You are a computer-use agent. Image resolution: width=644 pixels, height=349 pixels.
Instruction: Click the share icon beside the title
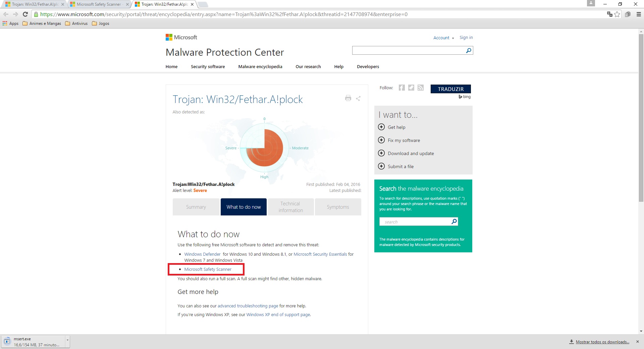pyautogui.click(x=358, y=98)
